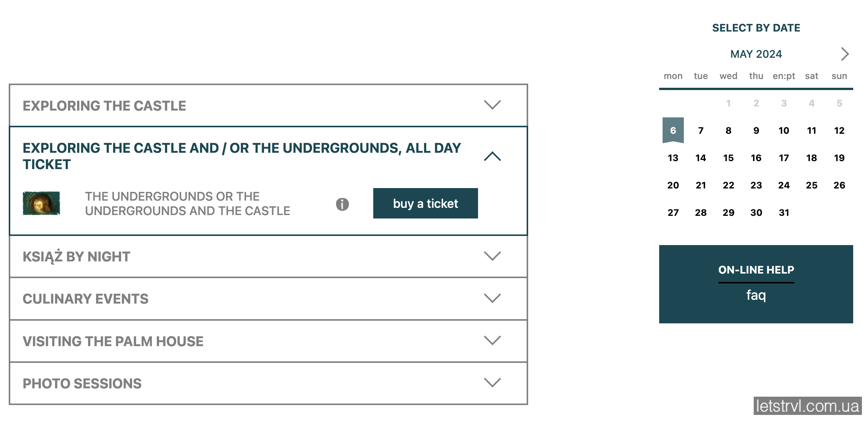Expand the Książ by Night section
Image resolution: width=868 pixels, height=421 pixels.
(x=492, y=256)
